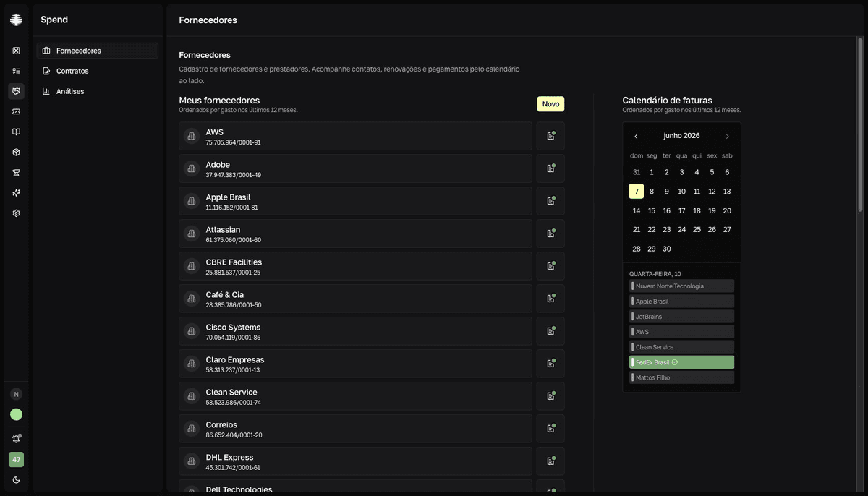Open the Claro Empresas supplier row
This screenshot has width=868, height=496.
tap(355, 364)
